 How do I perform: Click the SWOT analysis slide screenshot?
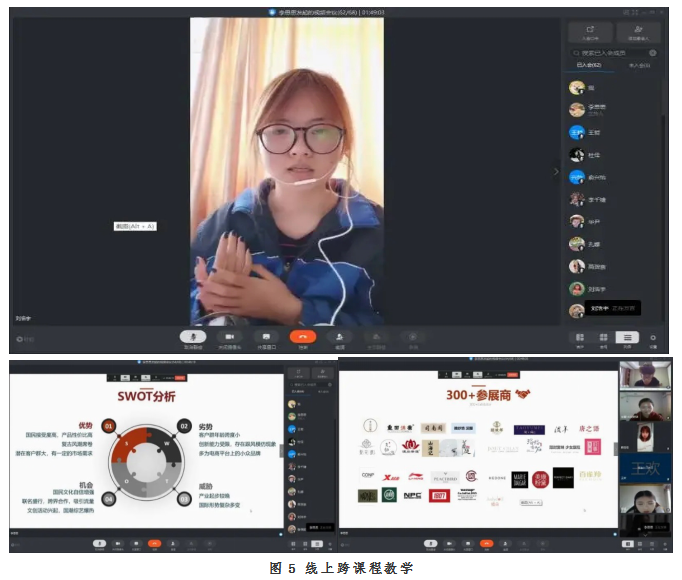point(145,450)
